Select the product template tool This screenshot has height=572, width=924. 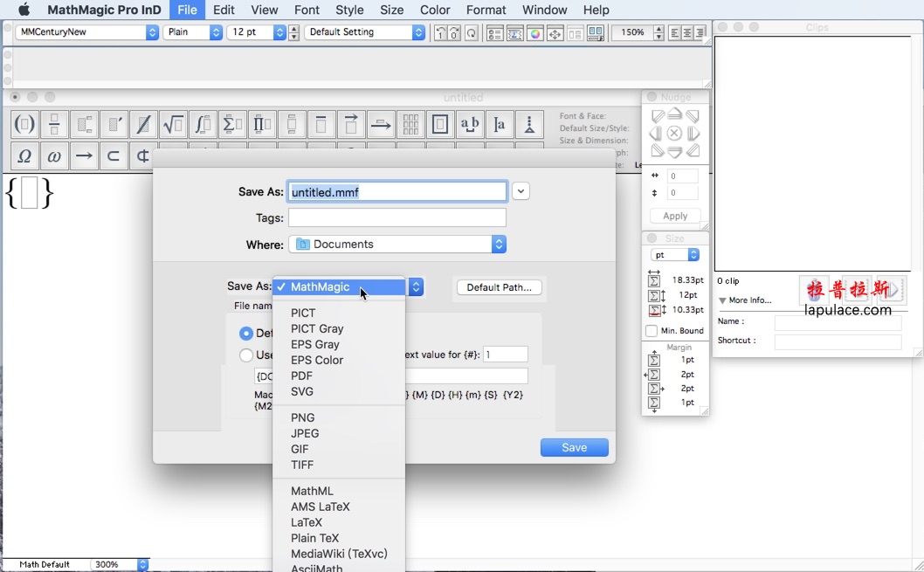pyautogui.click(x=262, y=124)
